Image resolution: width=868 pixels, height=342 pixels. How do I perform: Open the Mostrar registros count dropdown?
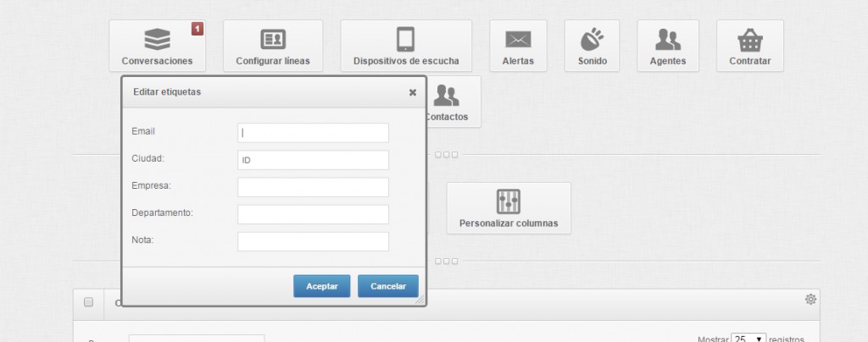[x=748, y=339]
